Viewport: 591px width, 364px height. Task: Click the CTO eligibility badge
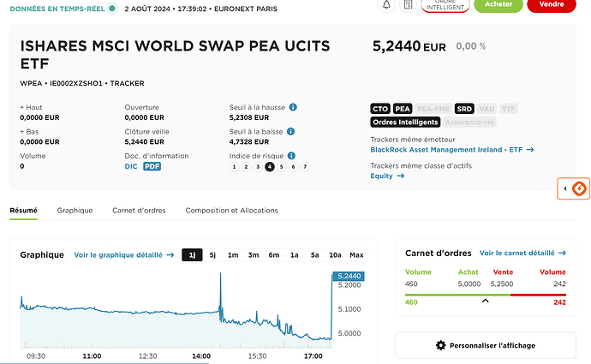[380, 109]
